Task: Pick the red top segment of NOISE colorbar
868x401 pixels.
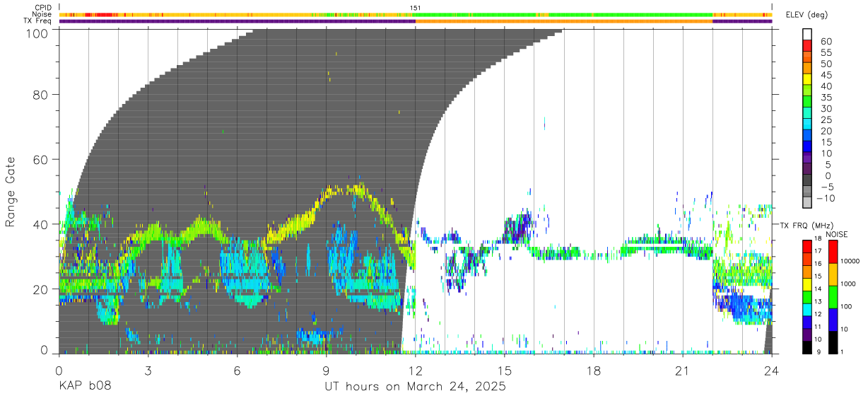Action: 833,252
